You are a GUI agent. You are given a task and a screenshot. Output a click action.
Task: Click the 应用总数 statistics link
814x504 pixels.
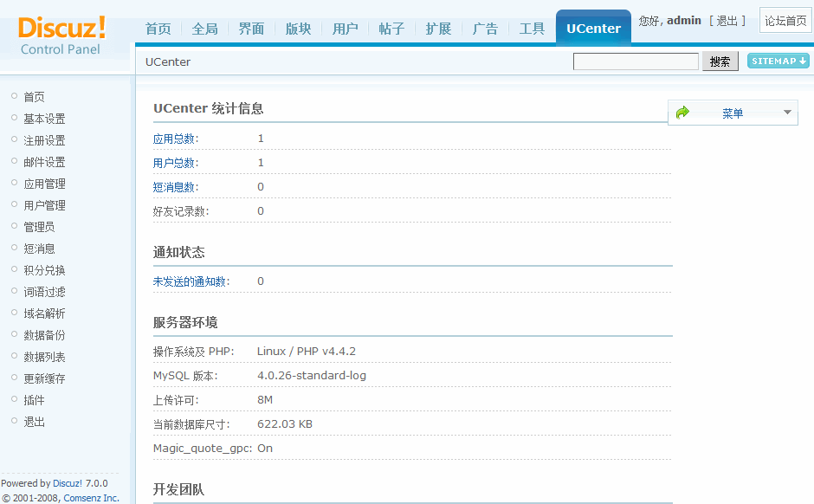174,139
